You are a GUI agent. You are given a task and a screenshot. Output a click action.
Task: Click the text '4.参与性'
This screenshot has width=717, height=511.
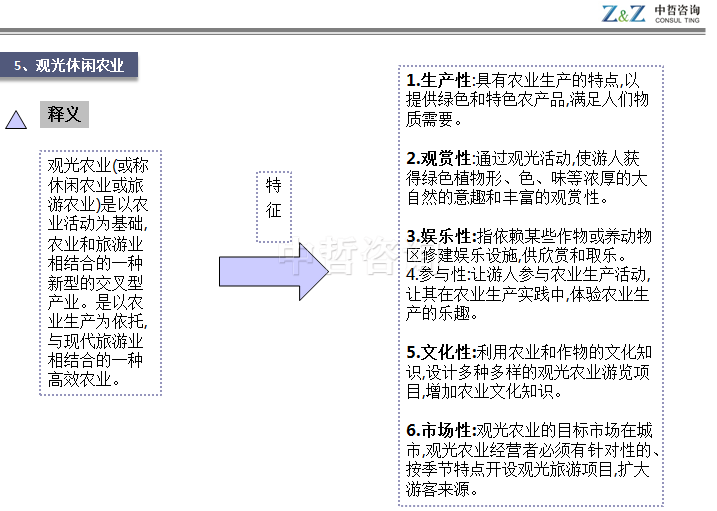point(436,275)
